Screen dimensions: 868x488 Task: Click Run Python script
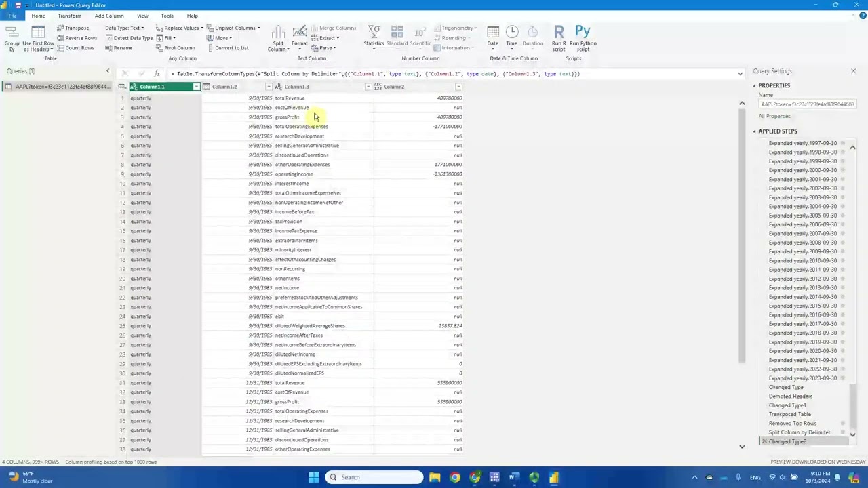tap(583, 39)
